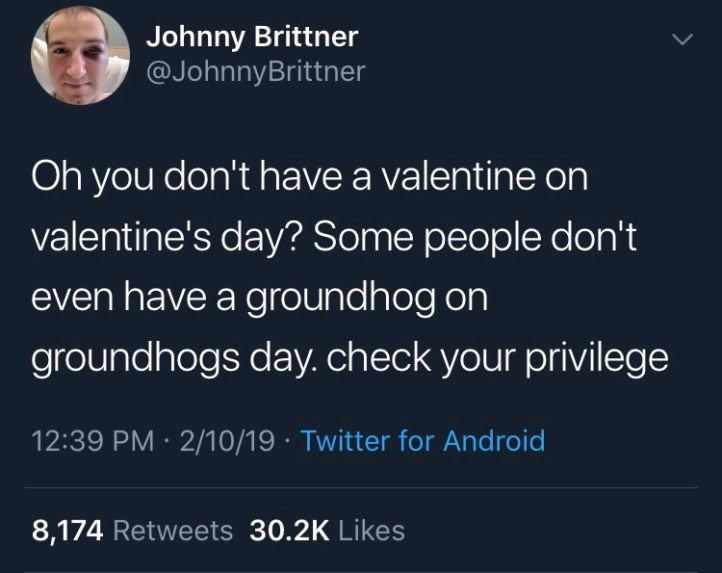
Task: Click the 8,174 retweet count number
Action: [x=68, y=530]
